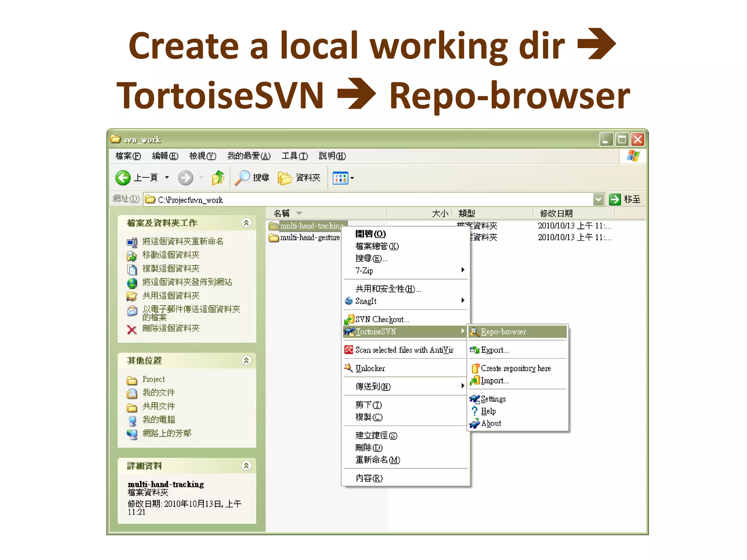Click the 我的電腦 link
Screen dimensions: 747x560
click(159, 420)
